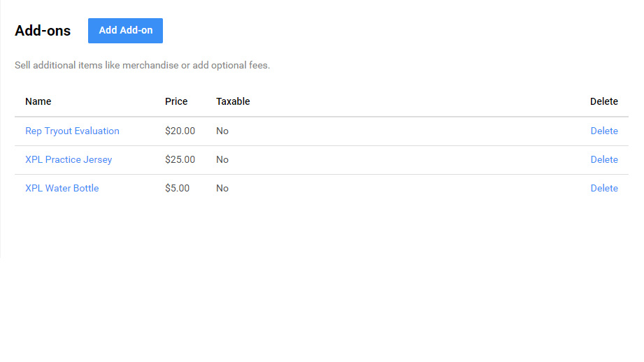The width and height of the screenshot is (644, 362).
Task: Select the $25.00 price cell
Action: [x=180, y=159]
